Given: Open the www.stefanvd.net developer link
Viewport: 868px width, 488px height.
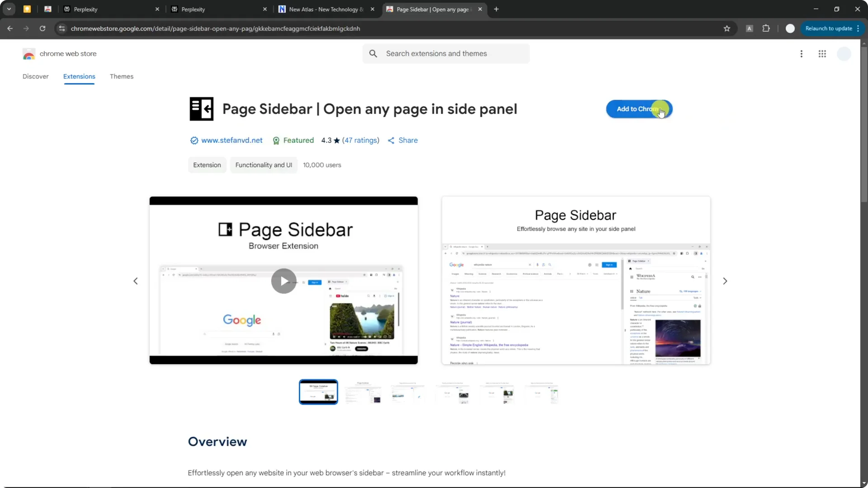Looking at the screenshot, I should click(x=231, y=141).
